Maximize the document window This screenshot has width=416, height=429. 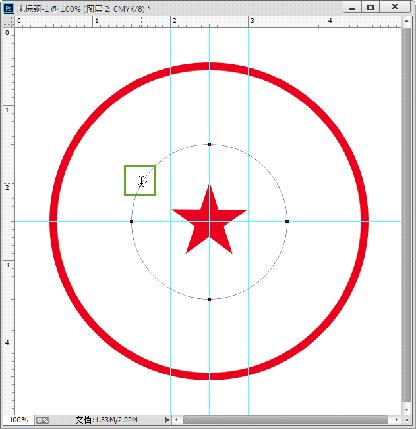[x=370, y=7]
